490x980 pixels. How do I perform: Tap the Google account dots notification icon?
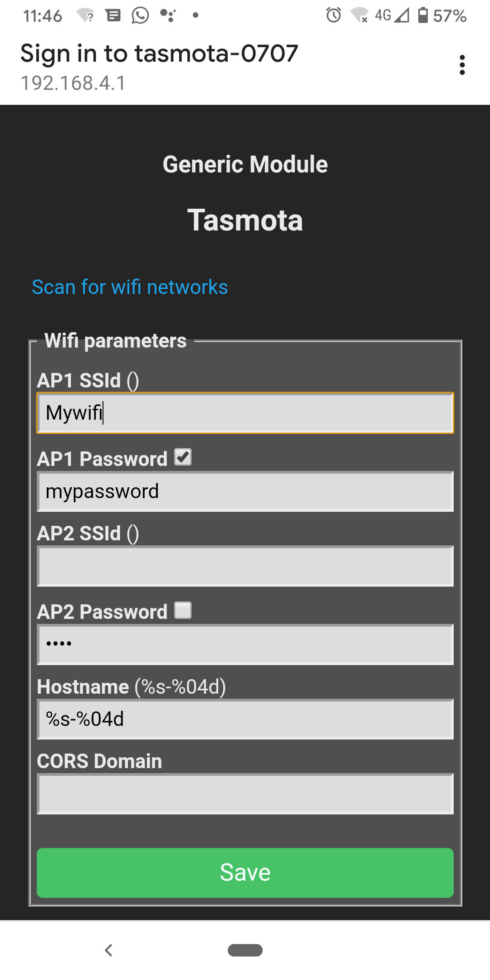[x=168, y=15]
